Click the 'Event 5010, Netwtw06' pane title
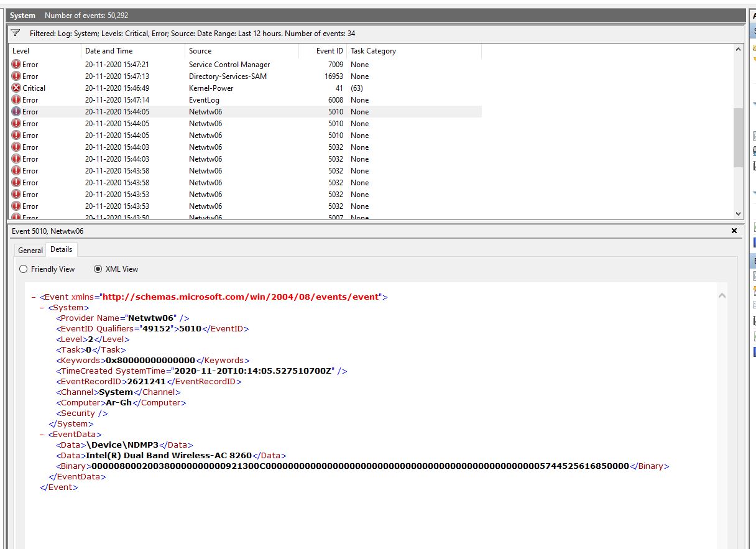Screen dimensions: 756x549 [48, 231]
